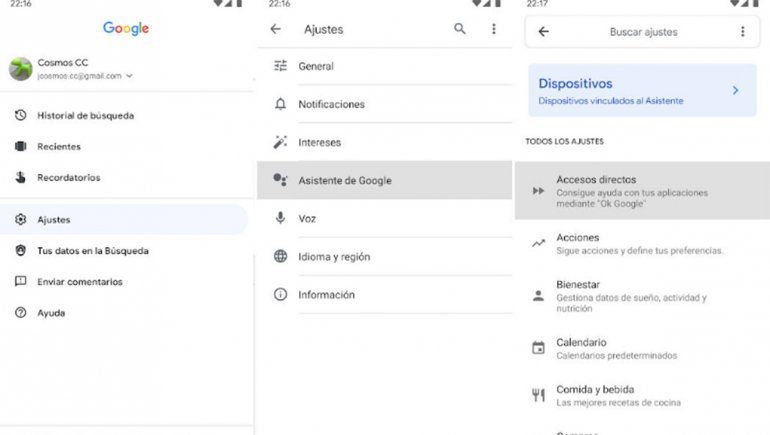
Task: Go back using the arrow beside Ajustes title
Action: (276, 30)
